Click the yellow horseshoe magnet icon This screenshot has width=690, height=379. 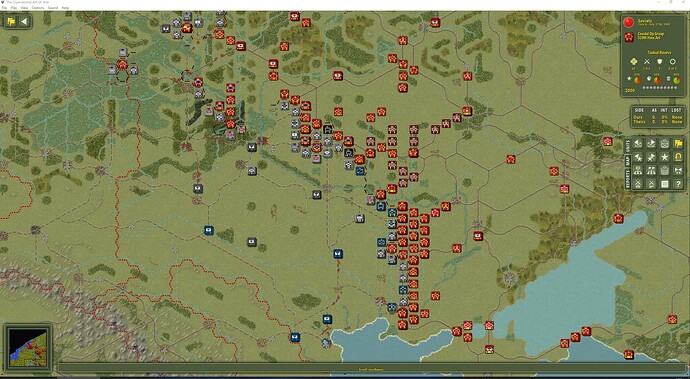point(678,157)
